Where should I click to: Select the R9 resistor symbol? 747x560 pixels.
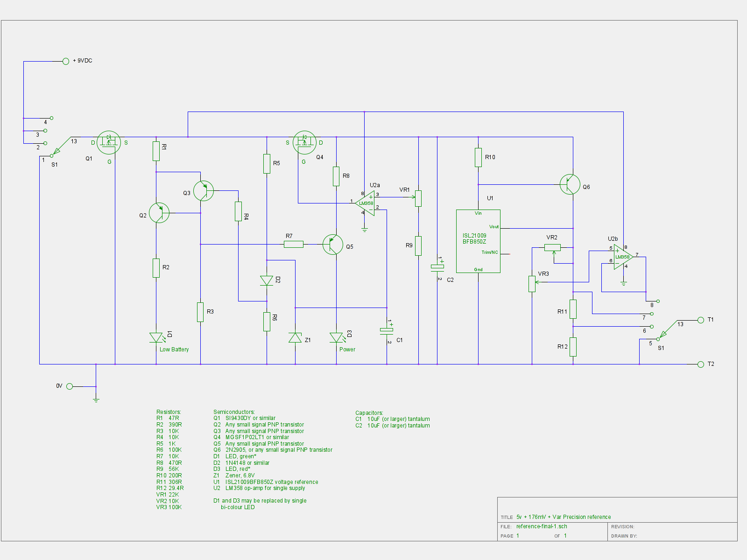pyautogui.click(x=418, y=246)
